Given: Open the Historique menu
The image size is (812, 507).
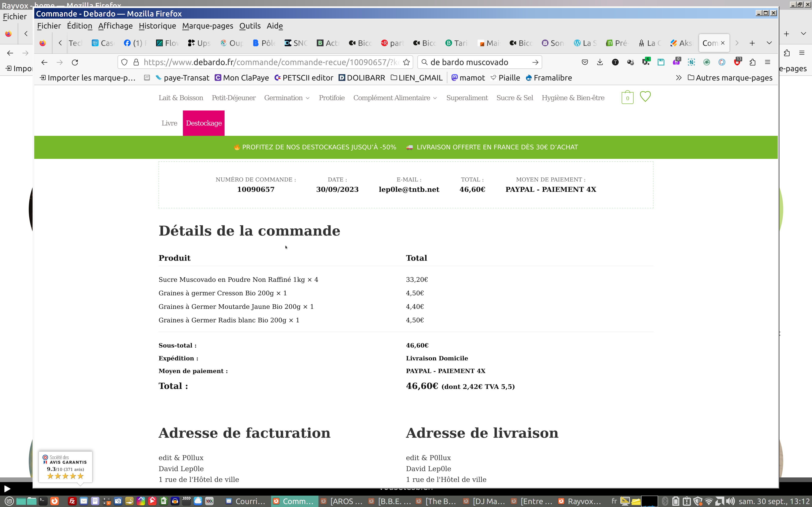Looking at the screenshot, I should pyautogui.click(x=157, y=26).
